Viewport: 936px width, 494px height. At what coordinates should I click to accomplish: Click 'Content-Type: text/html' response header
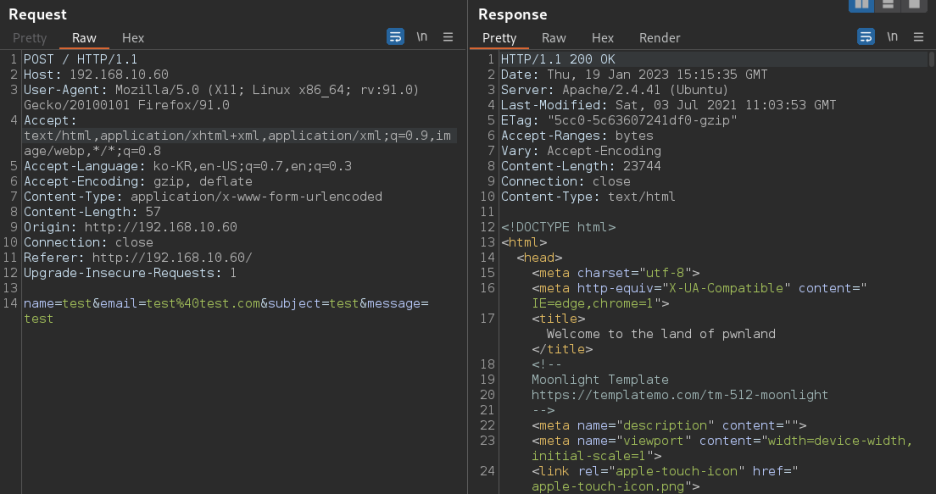(x=588, y=197)
